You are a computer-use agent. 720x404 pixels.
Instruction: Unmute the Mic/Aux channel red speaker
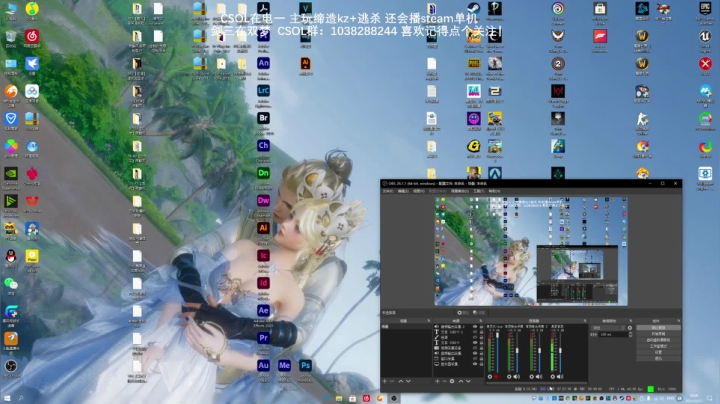point(497,376)
